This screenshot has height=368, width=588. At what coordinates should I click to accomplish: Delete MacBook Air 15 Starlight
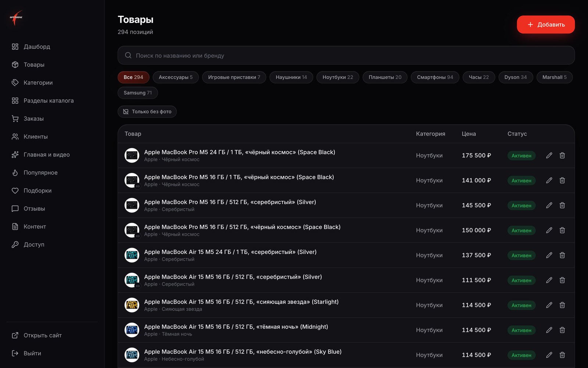click(x=562, y=305)
